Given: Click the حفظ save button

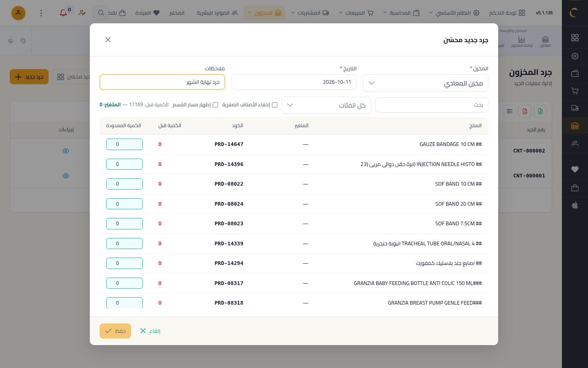Looking at the screenshot, I should (115, 331).
